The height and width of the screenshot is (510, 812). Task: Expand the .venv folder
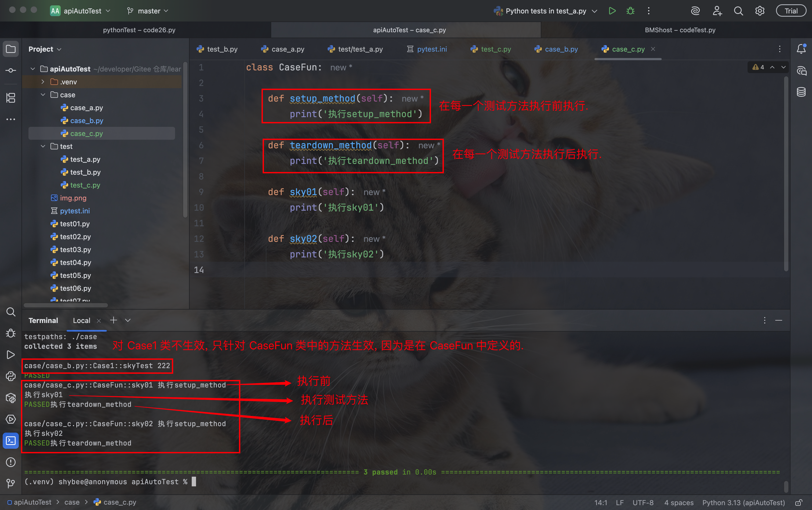tap(43, 82)
